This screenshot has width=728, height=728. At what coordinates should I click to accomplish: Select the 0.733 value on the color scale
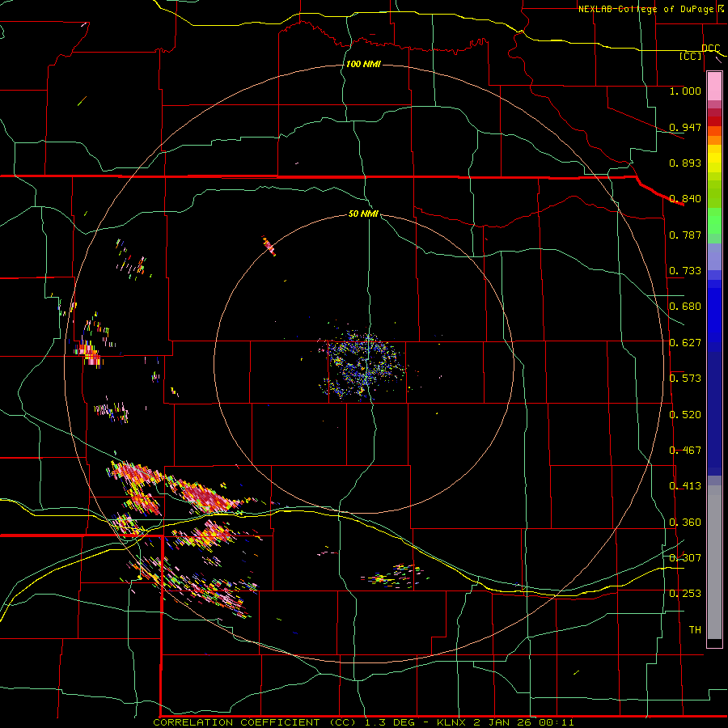click(685, 271)
